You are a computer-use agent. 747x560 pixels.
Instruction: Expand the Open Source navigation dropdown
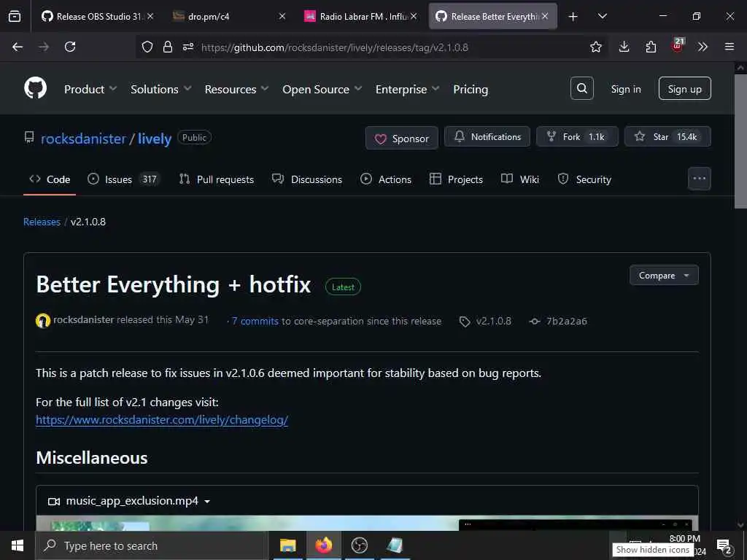pyautogui.click(x=322, y=89)
